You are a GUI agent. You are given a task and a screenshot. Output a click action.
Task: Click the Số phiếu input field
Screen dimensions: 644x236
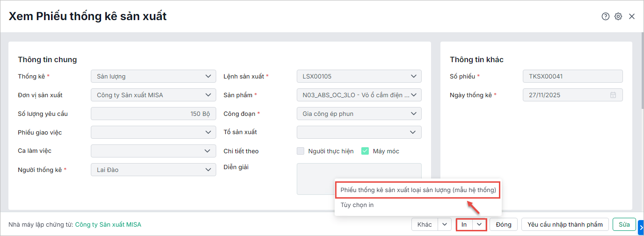tap(572, 76)
